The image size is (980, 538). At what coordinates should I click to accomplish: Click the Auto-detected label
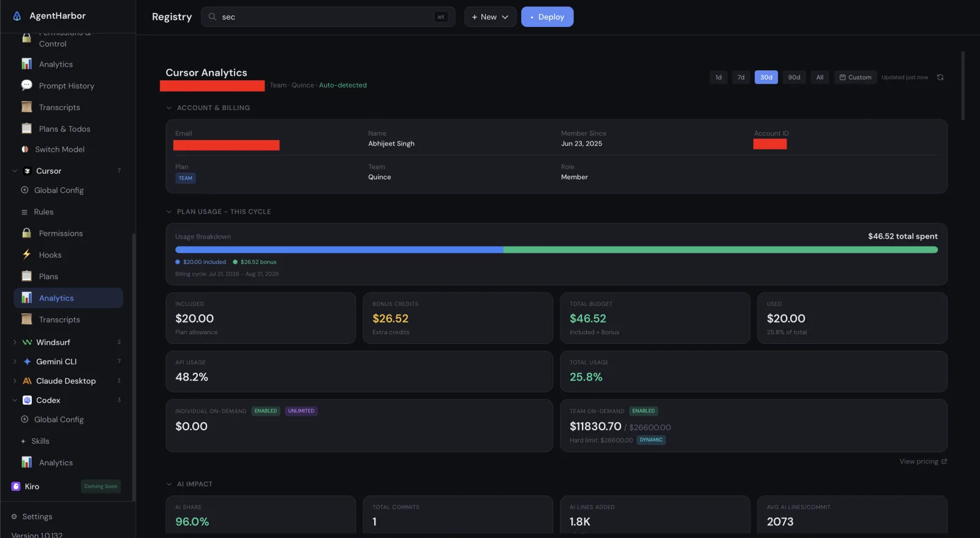click(343, 85)
